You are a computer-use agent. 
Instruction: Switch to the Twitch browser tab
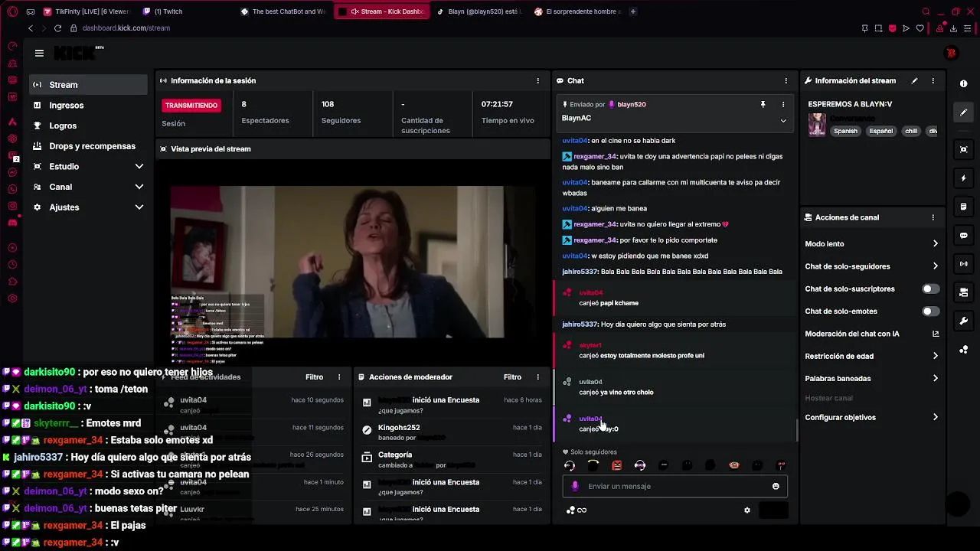click(167, 11)
